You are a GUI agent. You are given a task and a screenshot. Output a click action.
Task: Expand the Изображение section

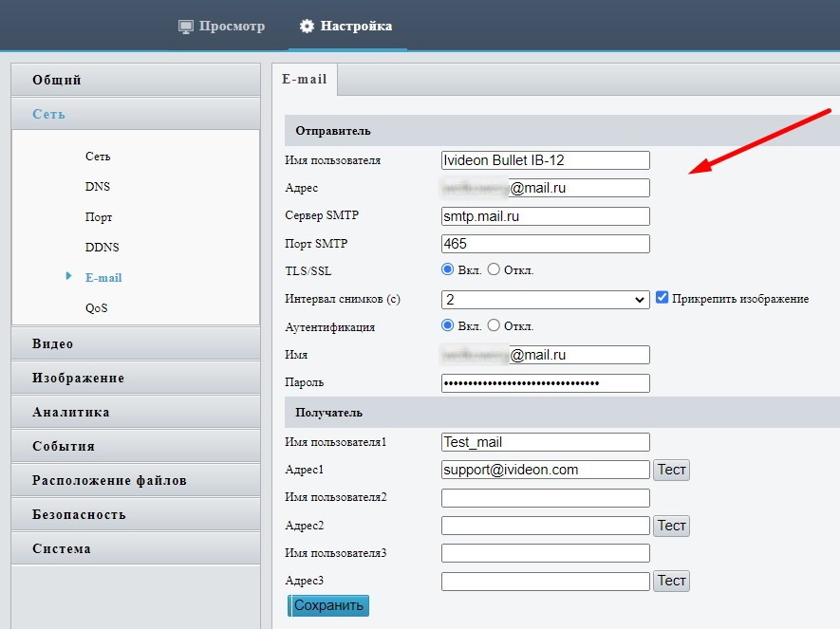click(x=136, y=378)
